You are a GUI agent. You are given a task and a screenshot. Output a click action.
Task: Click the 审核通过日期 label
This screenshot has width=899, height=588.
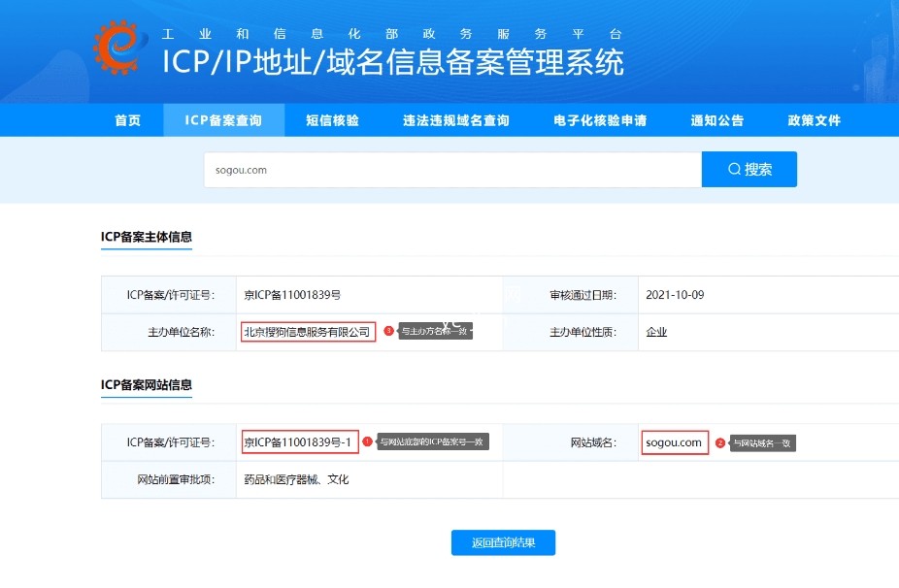point(583,295)
